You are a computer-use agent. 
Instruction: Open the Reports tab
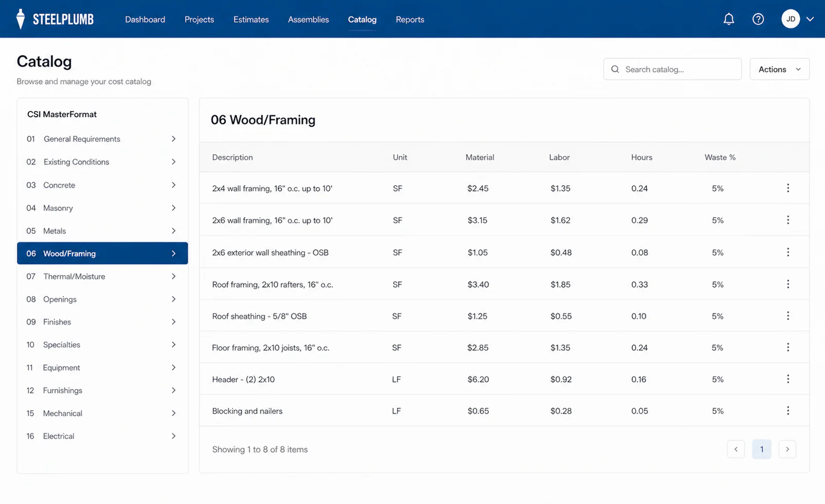tap(410, 20)
